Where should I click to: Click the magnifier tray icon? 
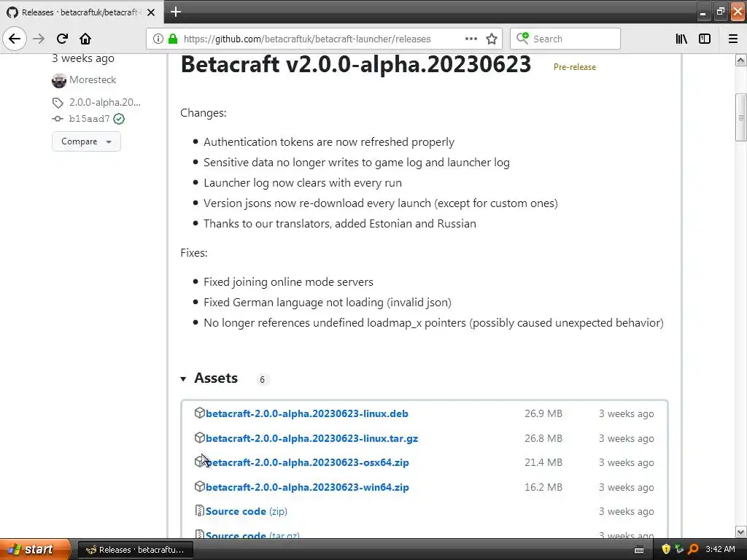coord(693,549)
